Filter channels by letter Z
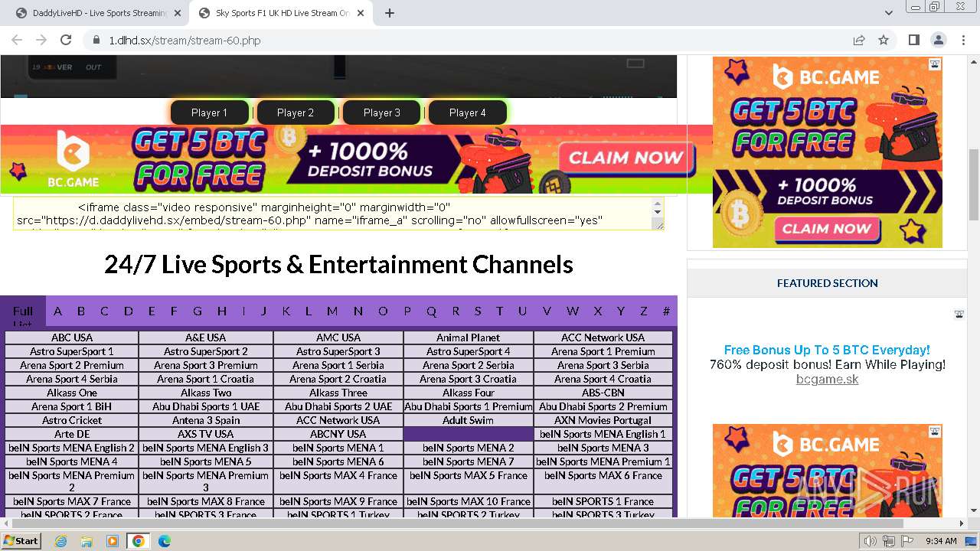The width and height of the screenshot is (980, 551). [644, 311]
